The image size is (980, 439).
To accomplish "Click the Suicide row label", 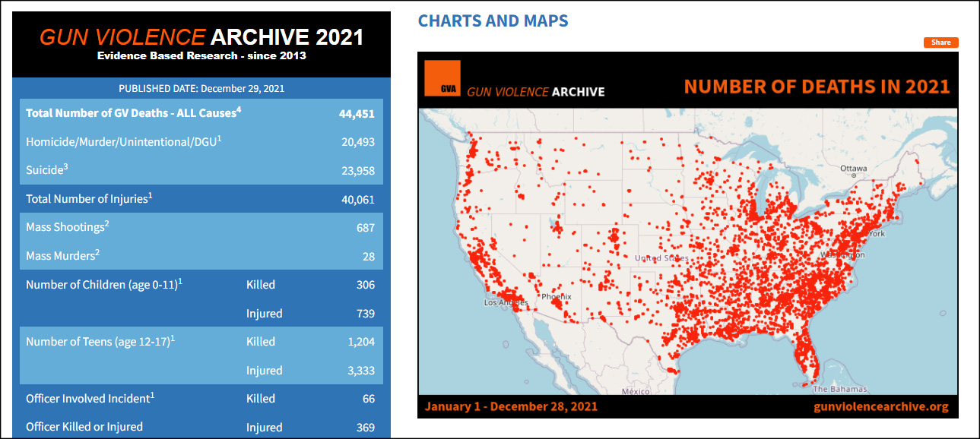I will point(47,169).
